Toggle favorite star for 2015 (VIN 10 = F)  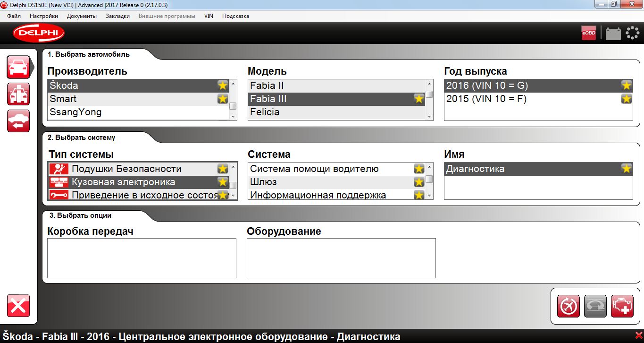coord(627,99)
